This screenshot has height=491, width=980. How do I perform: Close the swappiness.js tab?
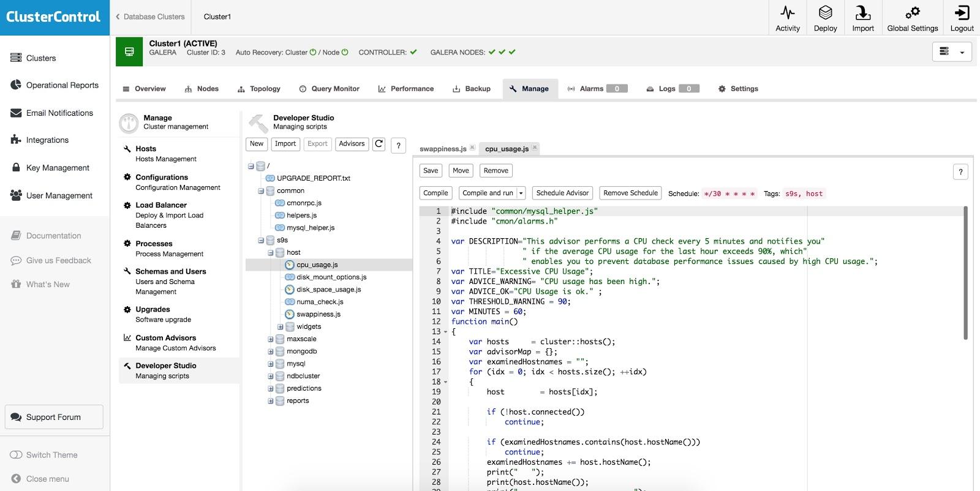click(x=472, y=148)
